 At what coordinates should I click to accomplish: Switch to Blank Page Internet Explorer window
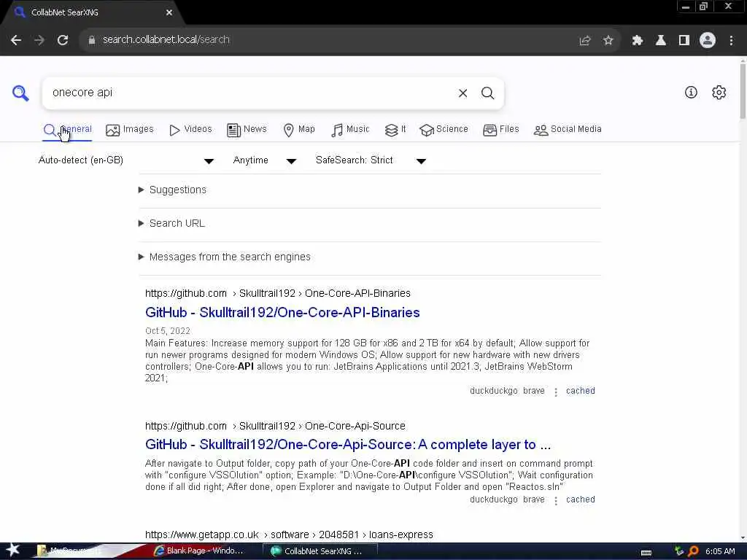(198, 551)
